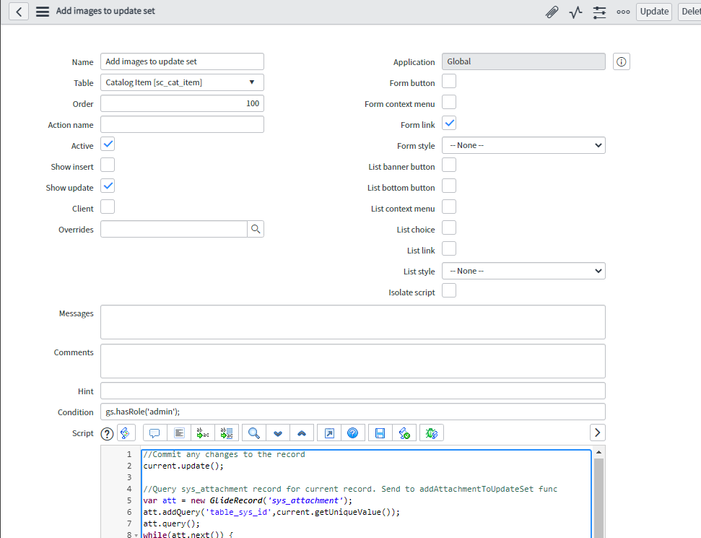The width and height of the screenshot is (701, 538).
Task: Uncheck the Form link checkbox
Action: click(x=449, y=123)
